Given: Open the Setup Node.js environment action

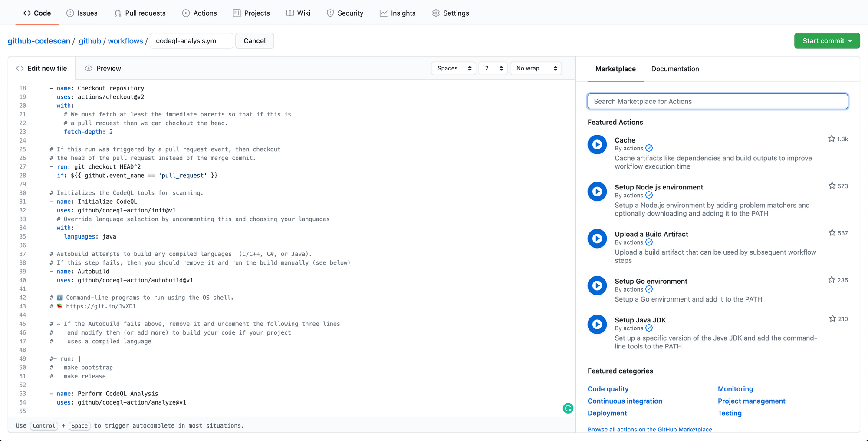Looking at the screenshot, I should coord(659,187).
